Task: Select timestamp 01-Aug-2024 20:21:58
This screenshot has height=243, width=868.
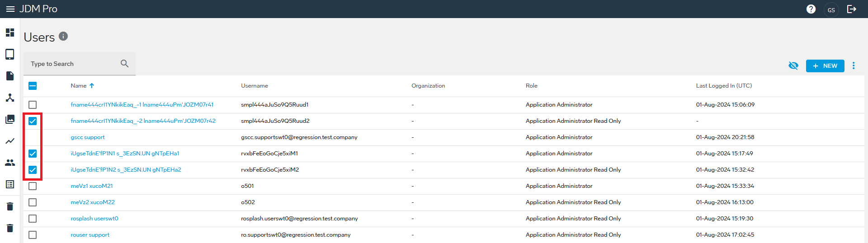Action: (x=725, y=137)
